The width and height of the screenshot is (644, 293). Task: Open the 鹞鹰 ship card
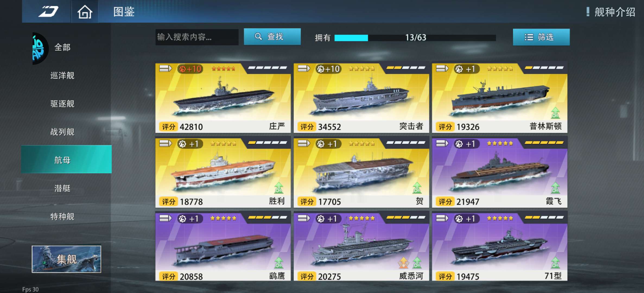point(223,246)
